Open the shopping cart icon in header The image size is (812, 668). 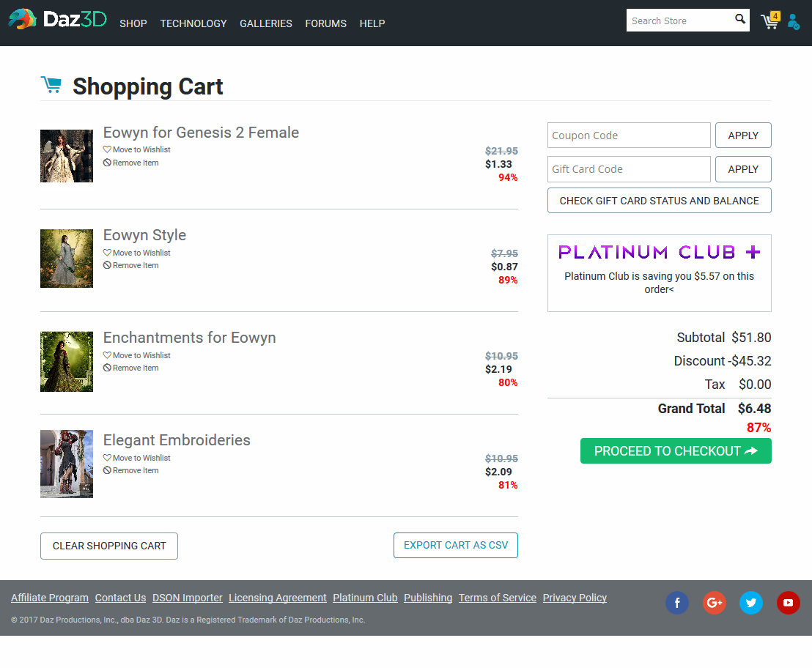tap(769, 22)
